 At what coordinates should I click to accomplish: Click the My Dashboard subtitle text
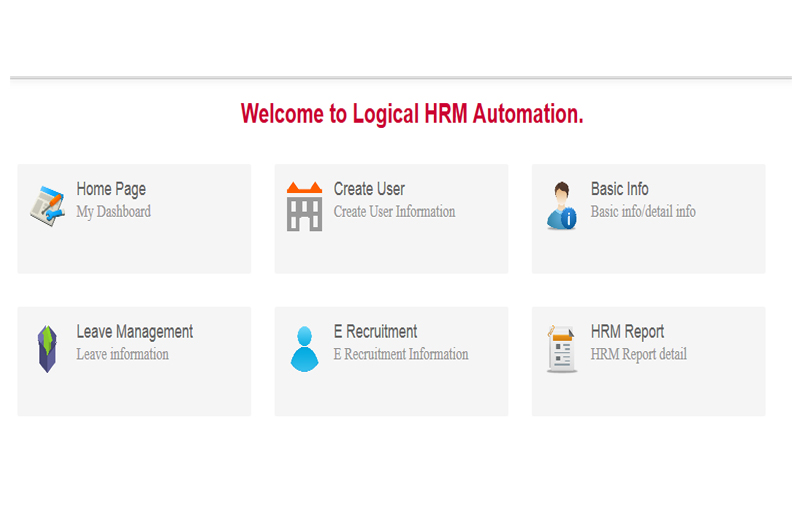113,212
